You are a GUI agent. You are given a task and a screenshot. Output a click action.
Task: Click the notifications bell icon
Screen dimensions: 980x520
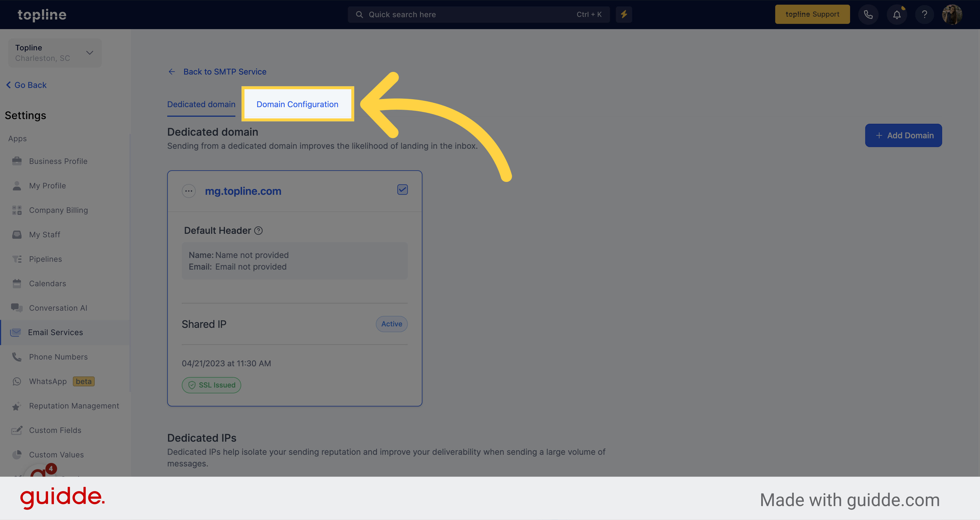[x=897, y=14]
